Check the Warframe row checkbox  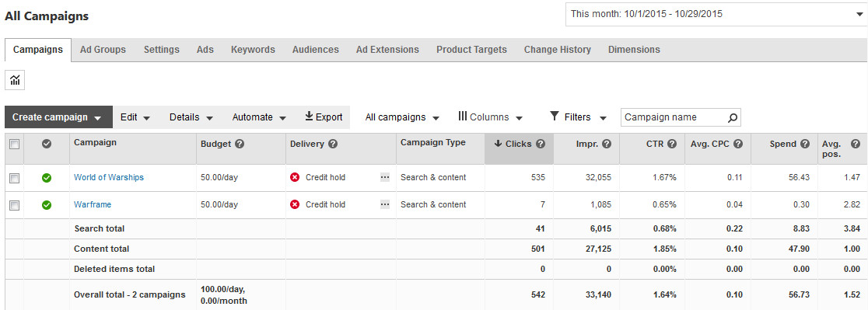coord(15,205)
